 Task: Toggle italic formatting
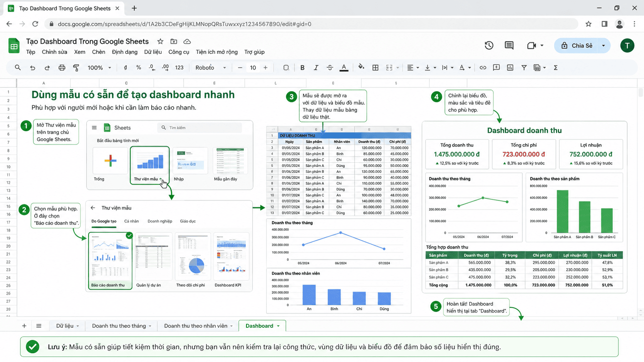(x=316, y=68)
